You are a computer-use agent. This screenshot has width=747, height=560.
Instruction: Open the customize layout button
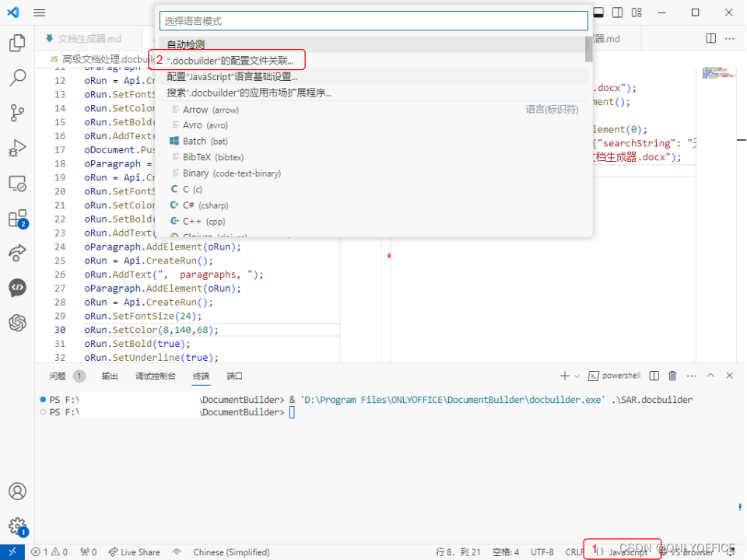(637, 13)
